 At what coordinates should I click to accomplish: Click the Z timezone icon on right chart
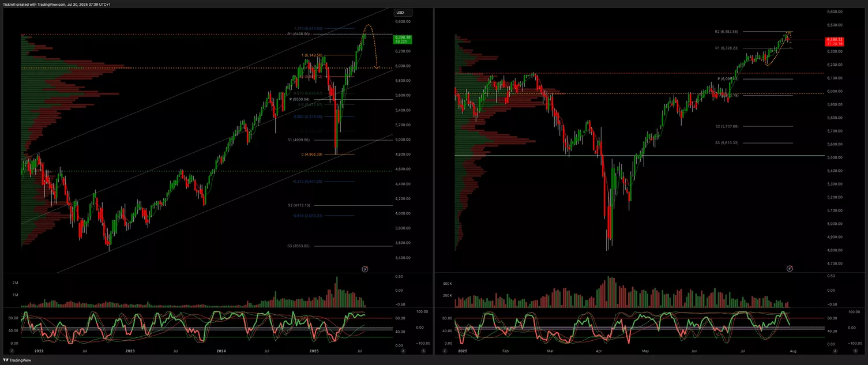(x=446, y=351)
